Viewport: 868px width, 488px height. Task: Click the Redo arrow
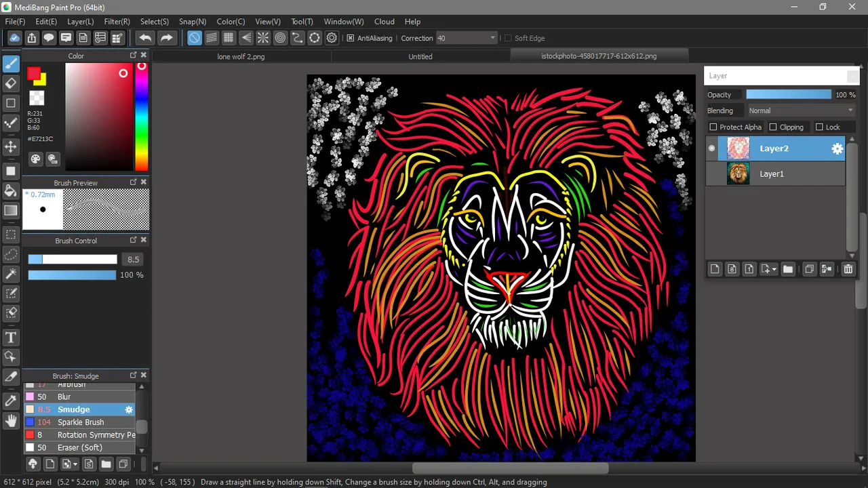coord(166,38)
